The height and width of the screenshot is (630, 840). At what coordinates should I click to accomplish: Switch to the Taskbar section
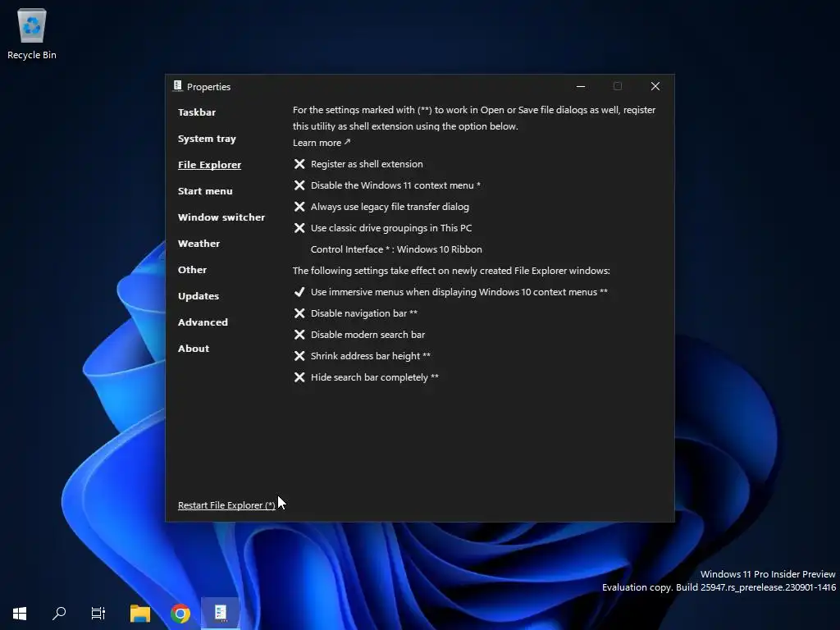pos(197,112)
